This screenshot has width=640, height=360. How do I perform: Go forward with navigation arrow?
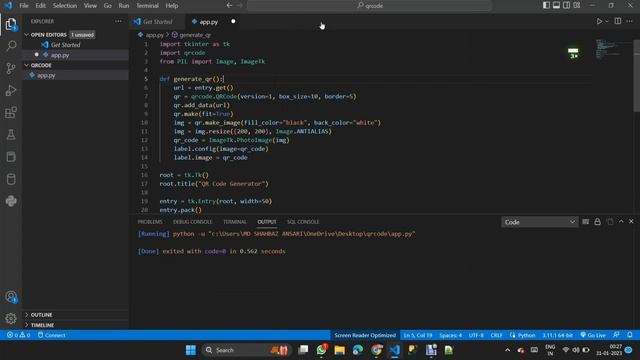(x=240, y=5)
